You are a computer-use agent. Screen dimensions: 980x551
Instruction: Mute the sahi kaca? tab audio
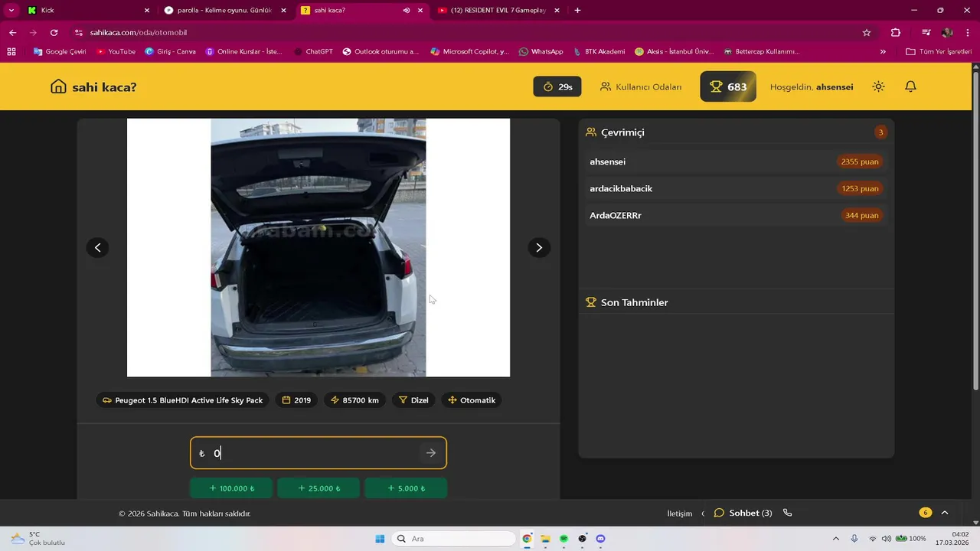(406, 11)
